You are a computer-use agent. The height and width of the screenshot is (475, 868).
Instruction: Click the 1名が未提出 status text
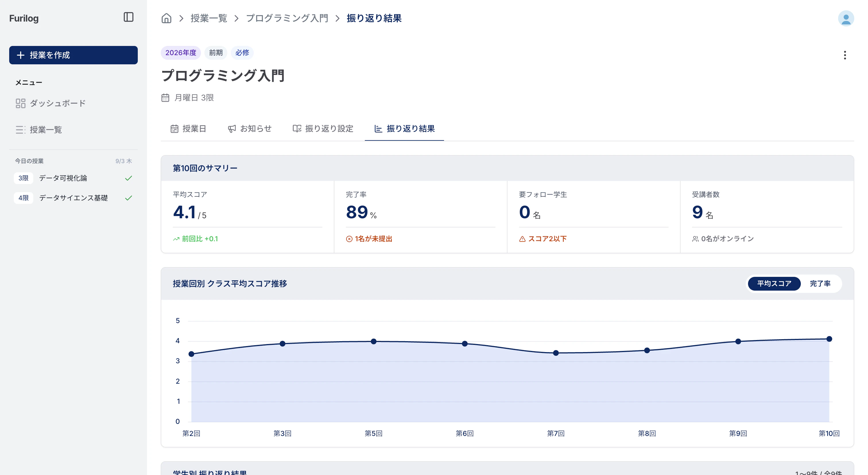pyautogui.click(x=373, y=239)
